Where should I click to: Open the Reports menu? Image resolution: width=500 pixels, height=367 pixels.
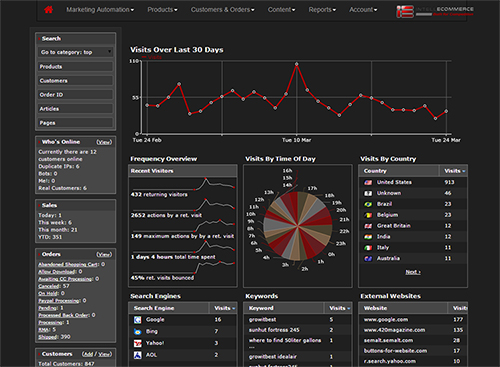(322, 10)
